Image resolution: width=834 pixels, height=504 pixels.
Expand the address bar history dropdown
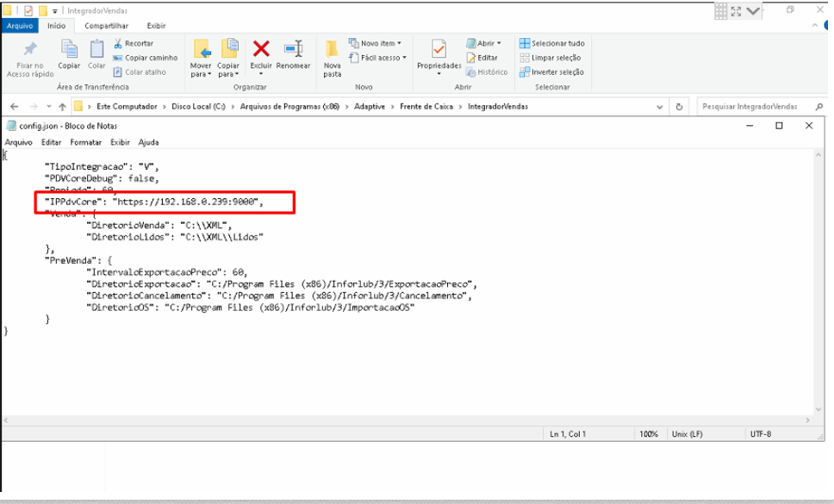[x=660, y=106]
